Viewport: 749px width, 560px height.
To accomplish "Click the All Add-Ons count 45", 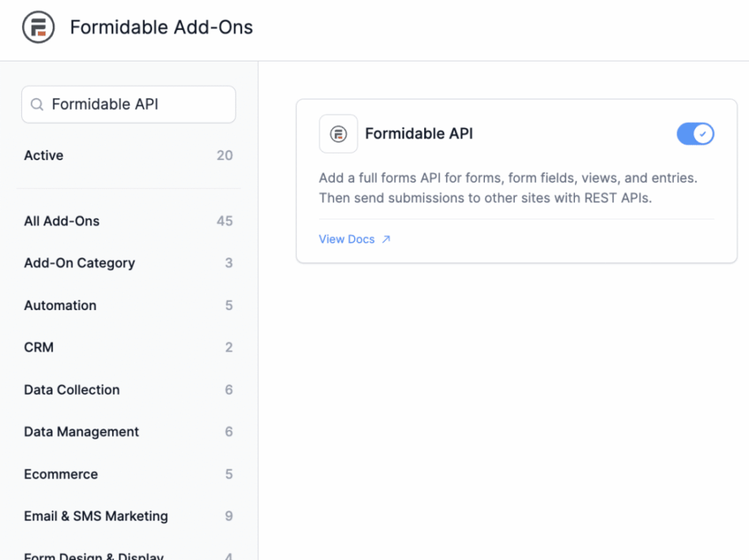I will (225, 221).
